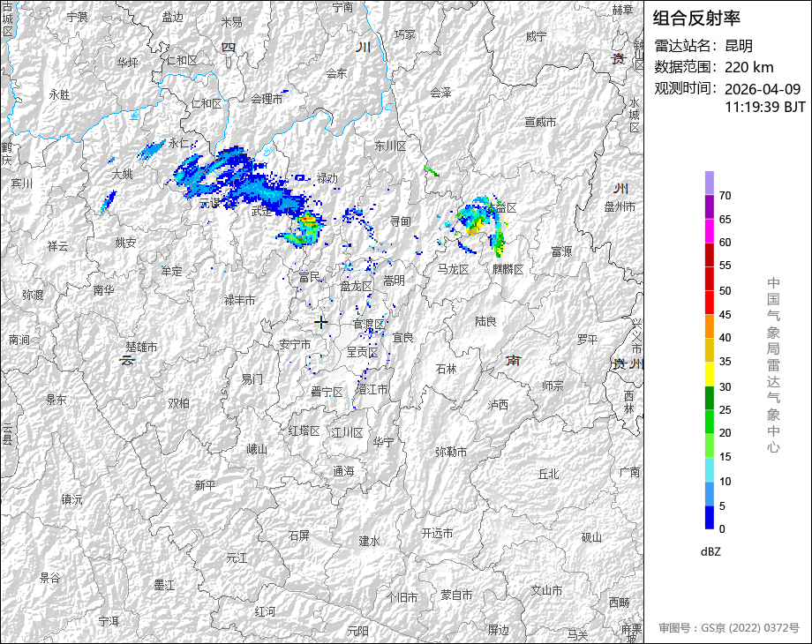
Task: Click the 盘龙区 map label
Action: (x=357, y=286)
